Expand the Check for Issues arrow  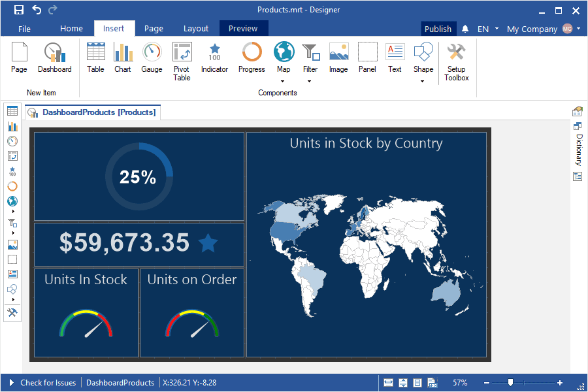click(11, 383)
